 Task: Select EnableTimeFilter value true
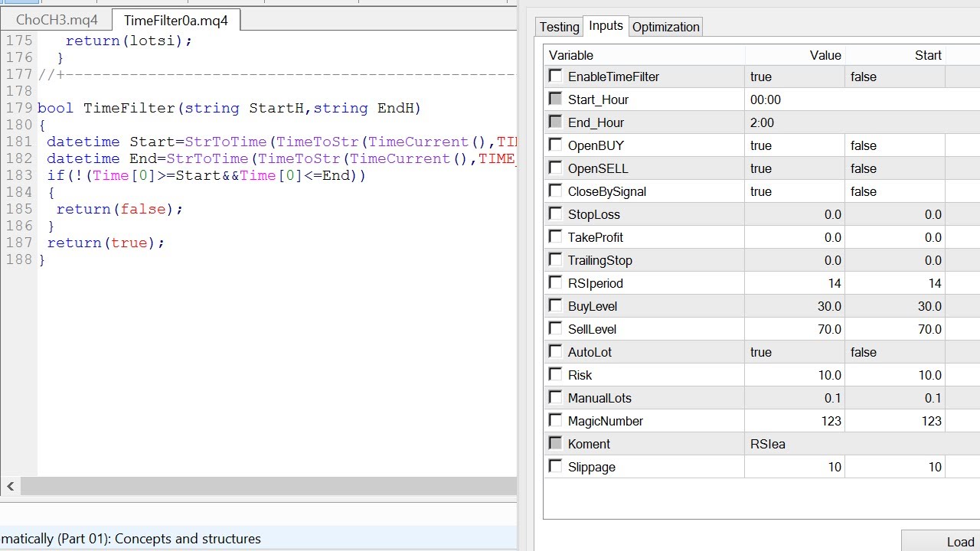tap(795, 77)
